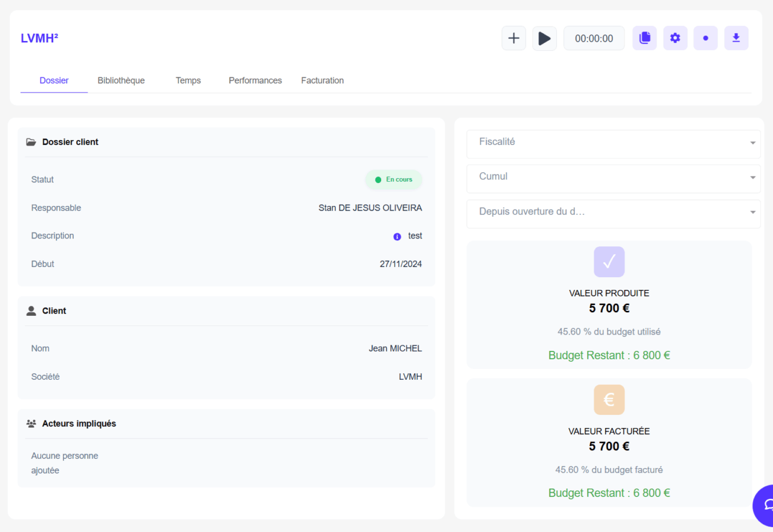Select the Temps tab
Viewport: 773px width, 532px height.
click(x=188, y=80)
